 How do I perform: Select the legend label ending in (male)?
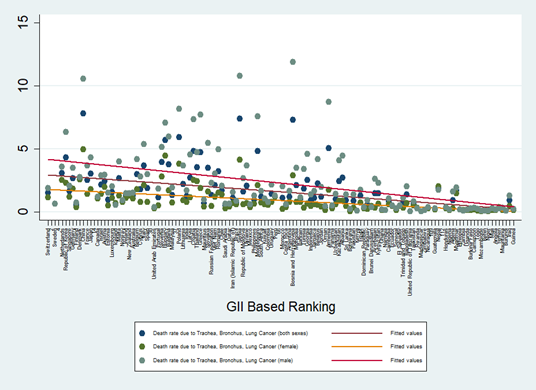(x=223, y=360)
